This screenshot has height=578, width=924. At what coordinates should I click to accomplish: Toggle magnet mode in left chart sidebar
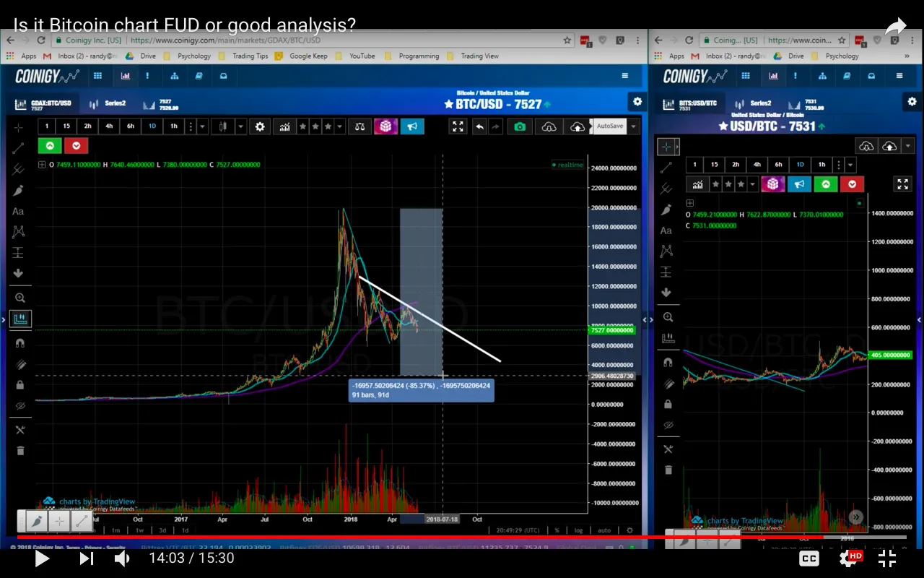[19, 343]
